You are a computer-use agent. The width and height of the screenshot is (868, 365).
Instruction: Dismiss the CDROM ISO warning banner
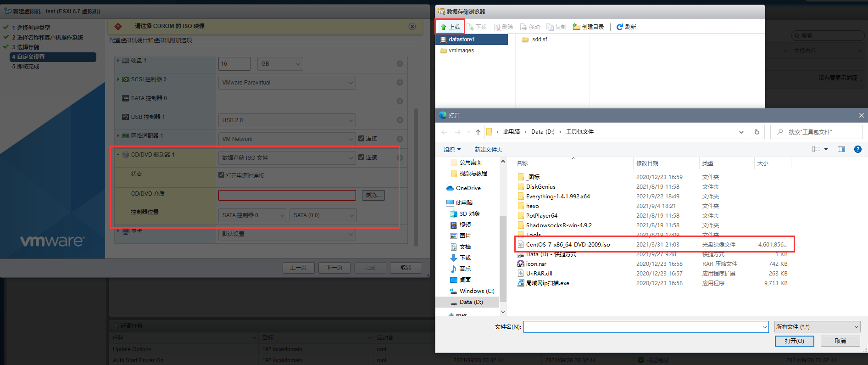[412, 27]
